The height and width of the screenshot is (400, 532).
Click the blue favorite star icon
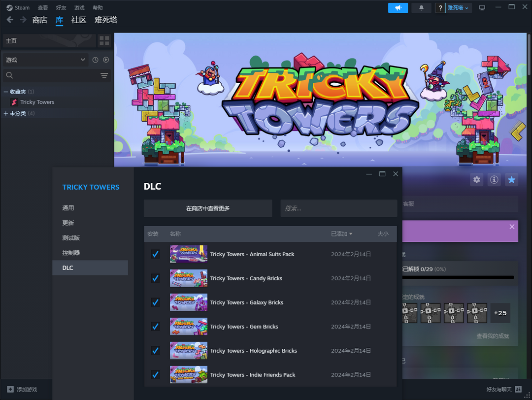tap(511, 180)
